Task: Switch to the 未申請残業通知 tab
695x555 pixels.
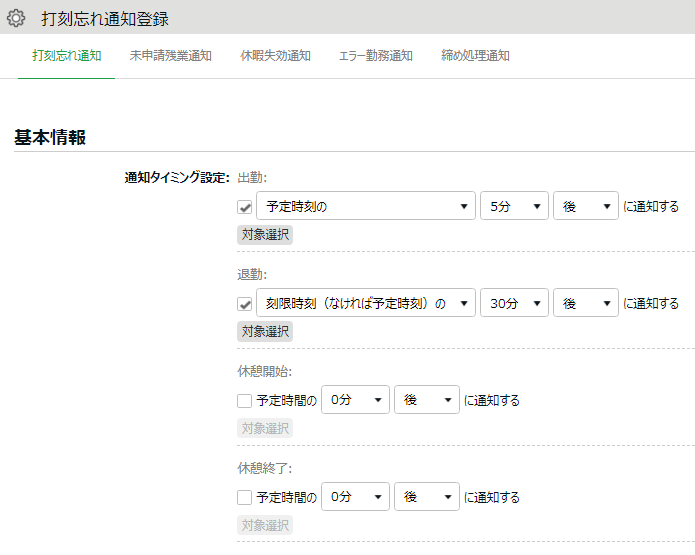Action: click(x=170, y=56)
